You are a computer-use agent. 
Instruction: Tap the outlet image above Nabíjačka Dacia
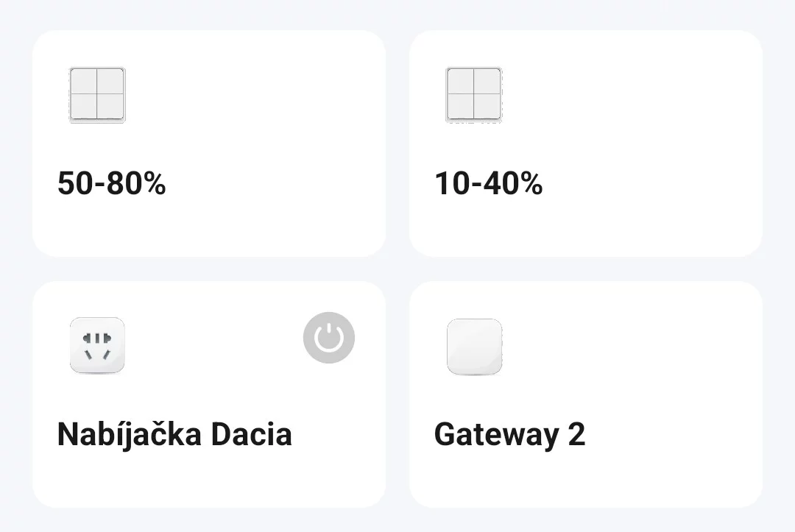click(x=97, y=346)
